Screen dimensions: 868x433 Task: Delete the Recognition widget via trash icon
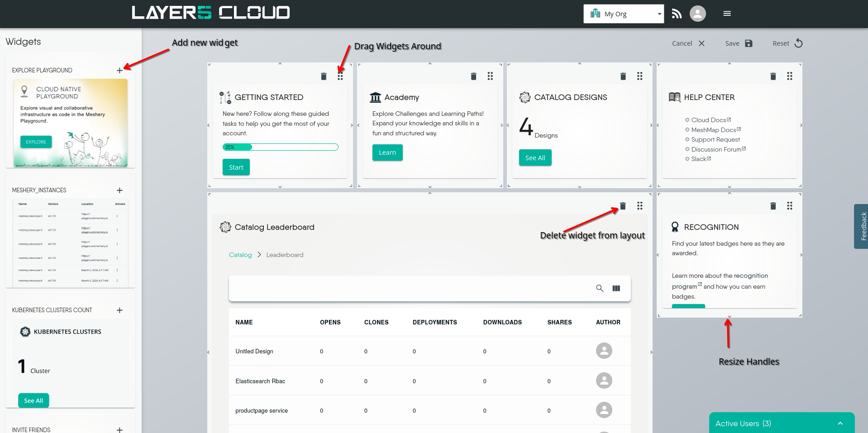point(773,206)
